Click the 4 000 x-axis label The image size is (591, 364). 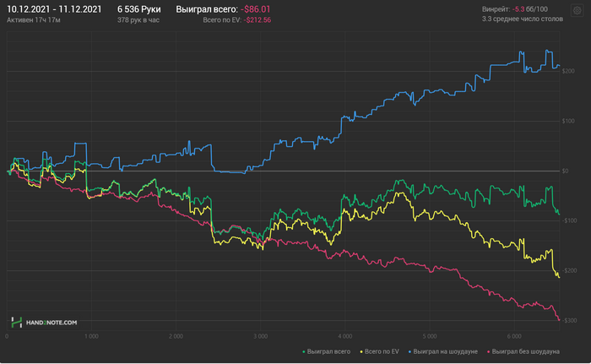[344, 336]
